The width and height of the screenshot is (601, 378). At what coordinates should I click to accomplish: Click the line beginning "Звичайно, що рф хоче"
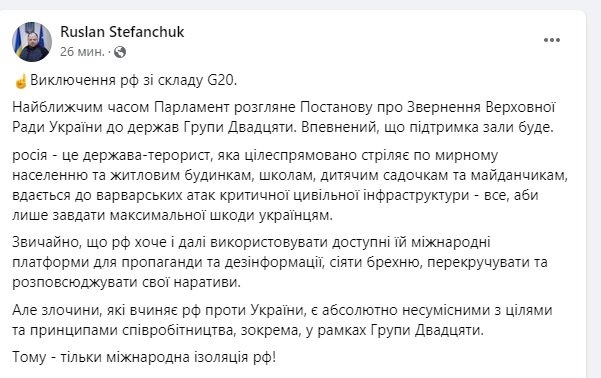click(251, 242)
